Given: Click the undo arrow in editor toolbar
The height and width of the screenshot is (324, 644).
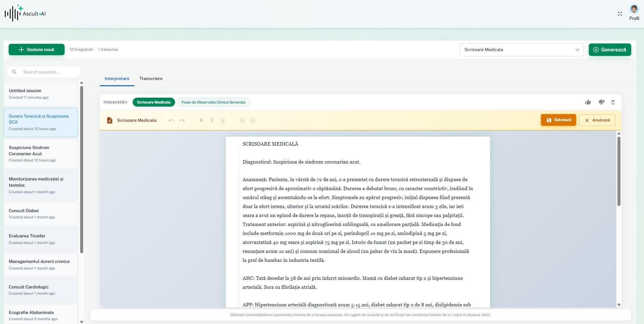Looking at the screenshot, I should (171, 120).
